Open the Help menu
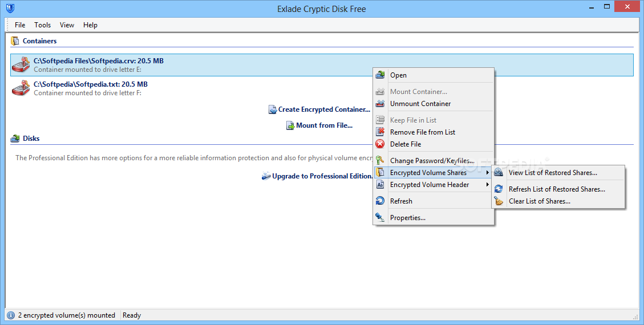This screenshot has width=644, height=325. point(90,25)
